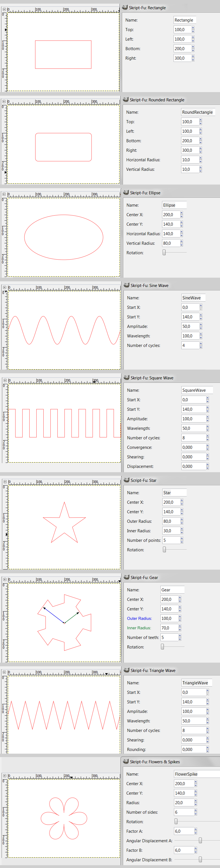Click the Wilber icon in Square Wave title
220x868 pixels.
(126, 377)
